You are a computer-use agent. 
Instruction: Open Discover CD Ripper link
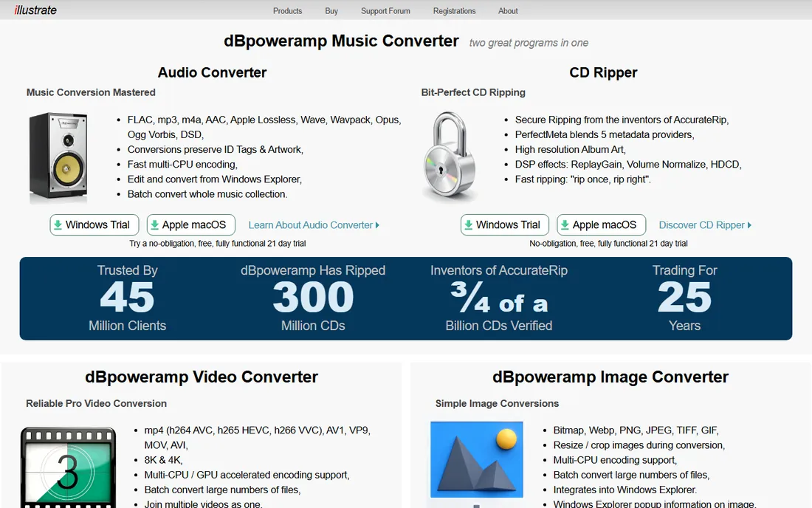click(x=705, y=225)
